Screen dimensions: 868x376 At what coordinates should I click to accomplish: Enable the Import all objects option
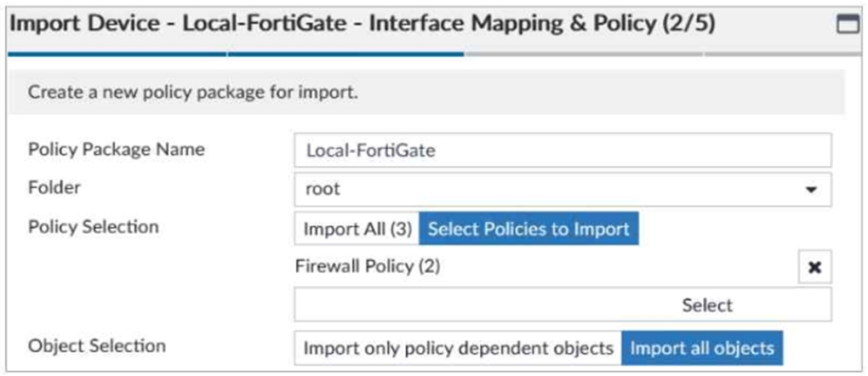(702, 348)
